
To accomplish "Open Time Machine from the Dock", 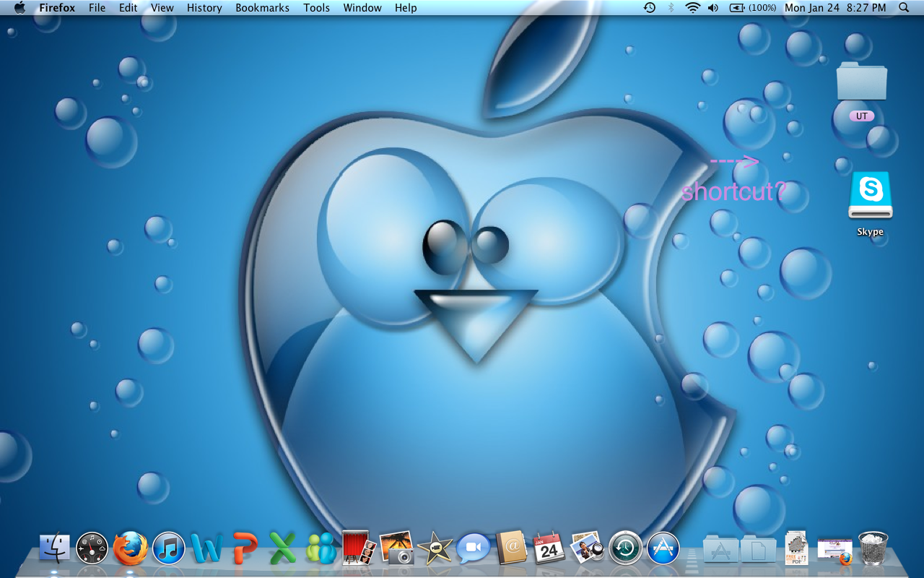I will (625, 548).
